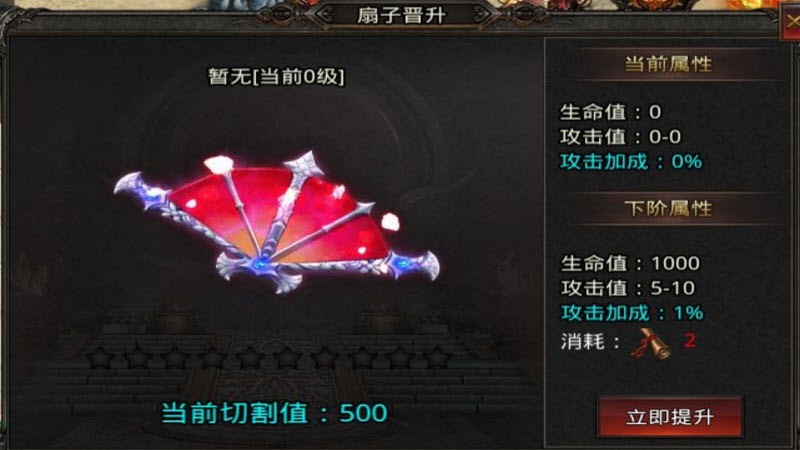
Task: Click next-tier 攻击加成：1% stat line
Action: click(x=632, y=312)
